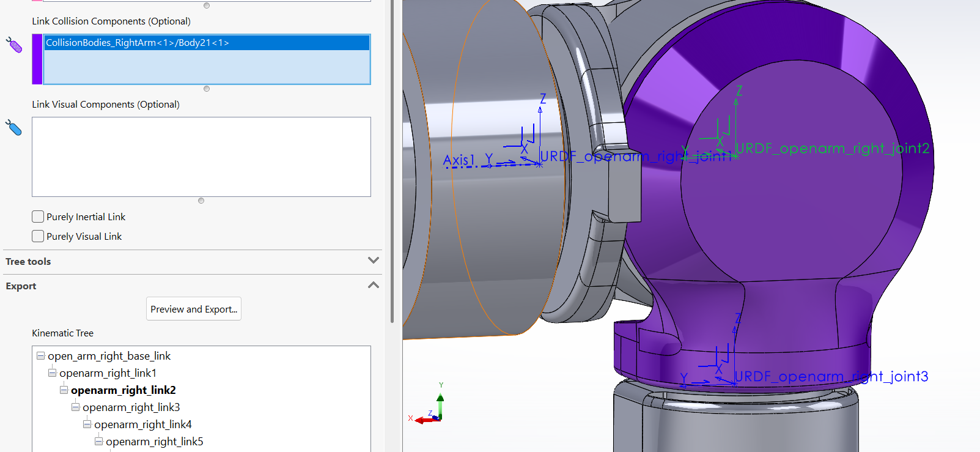
Task: Collapse the openarm_right_link1 tree node
Action: coord(52,372)
